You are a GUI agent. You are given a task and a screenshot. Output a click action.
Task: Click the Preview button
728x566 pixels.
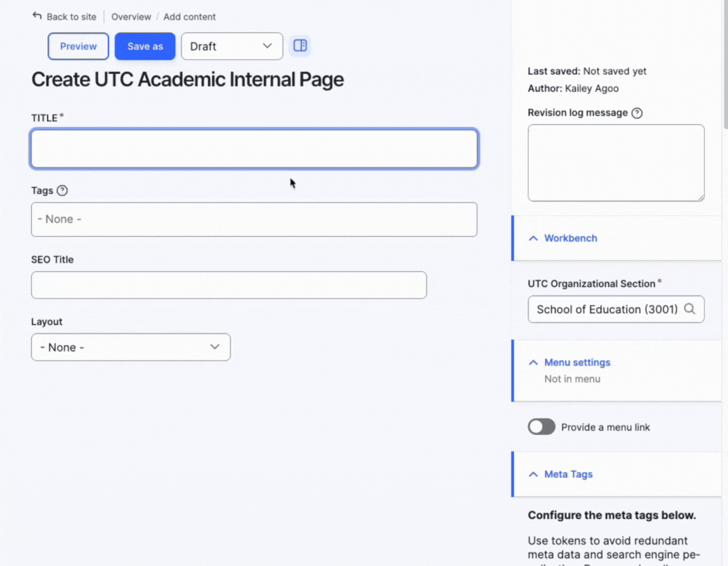(x=78, y=46)
